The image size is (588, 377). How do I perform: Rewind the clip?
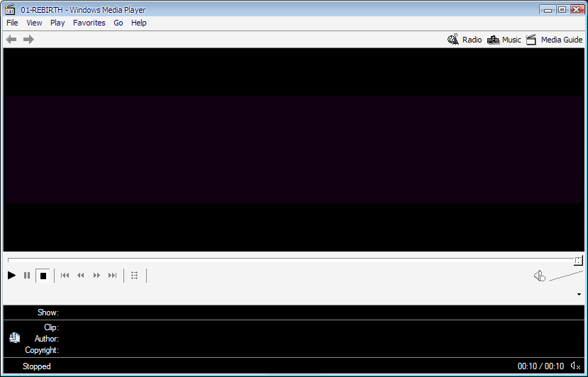(x=81, y=276)
